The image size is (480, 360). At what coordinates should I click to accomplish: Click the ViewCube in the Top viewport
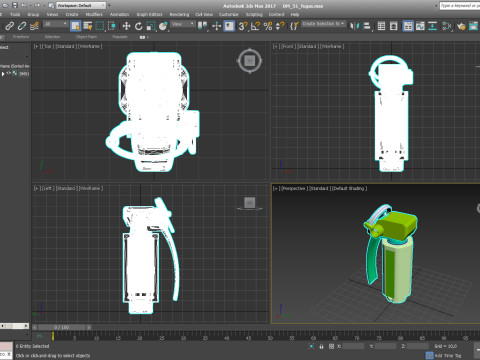pos(250,61)
